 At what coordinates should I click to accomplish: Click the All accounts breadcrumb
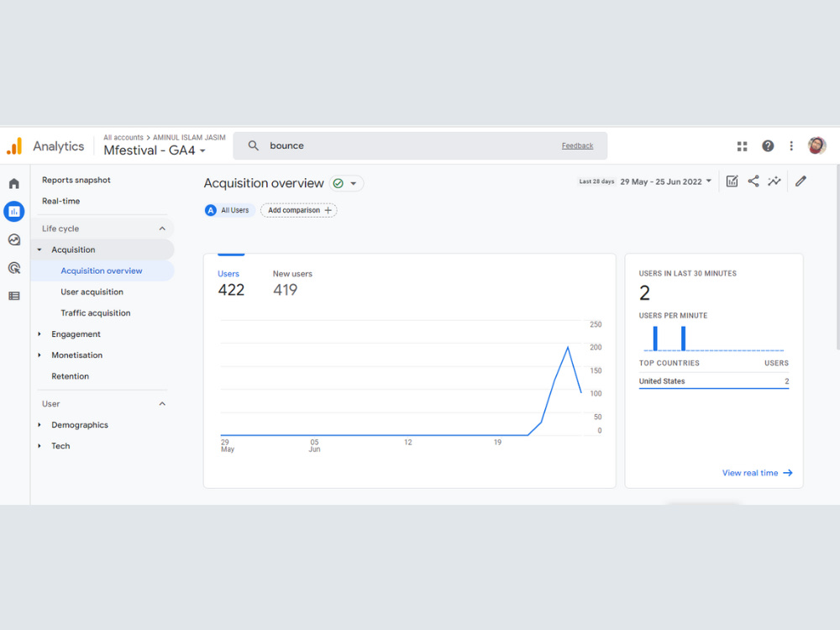123,138
